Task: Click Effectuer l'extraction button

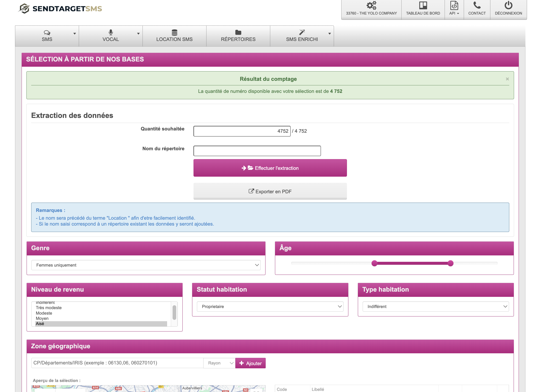Action: tap(270, 168)
